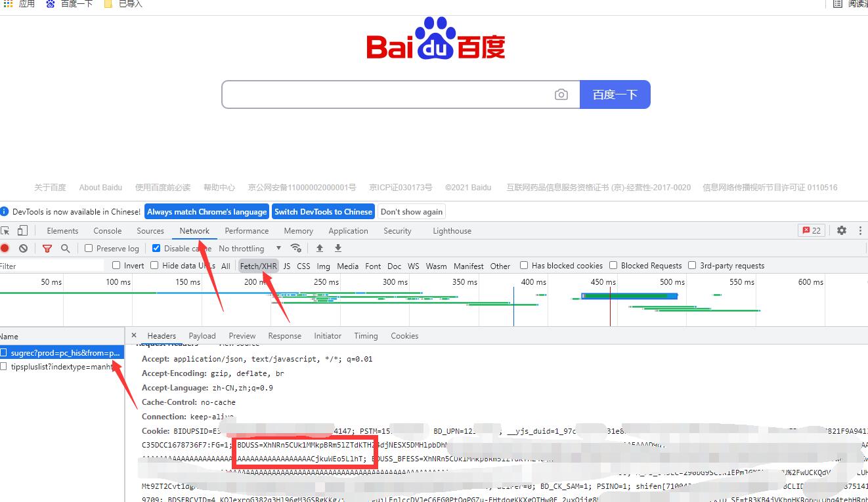Open the DevTools three-dot menu
868x502 pixels.
[x=860, y=230]
